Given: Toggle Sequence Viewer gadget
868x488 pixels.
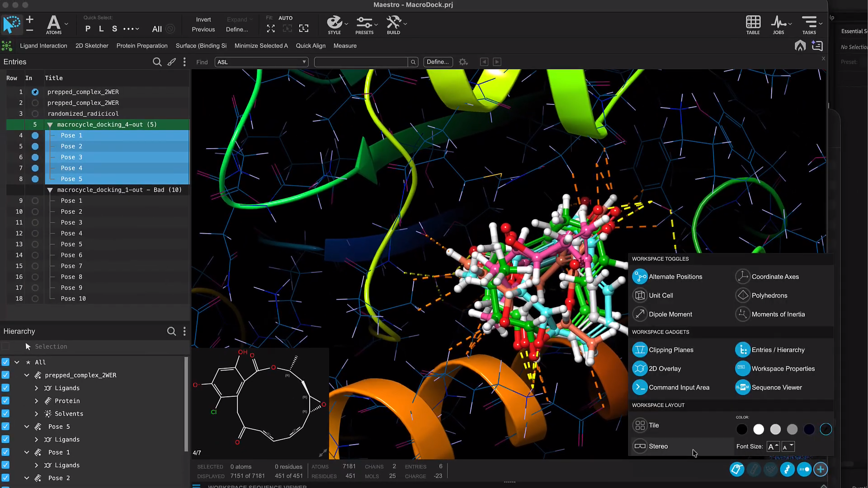Looking at the screenshot, I should coord(769,388).
